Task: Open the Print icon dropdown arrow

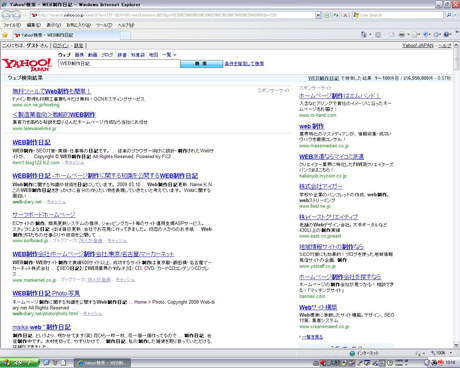Action: point(408,35)
